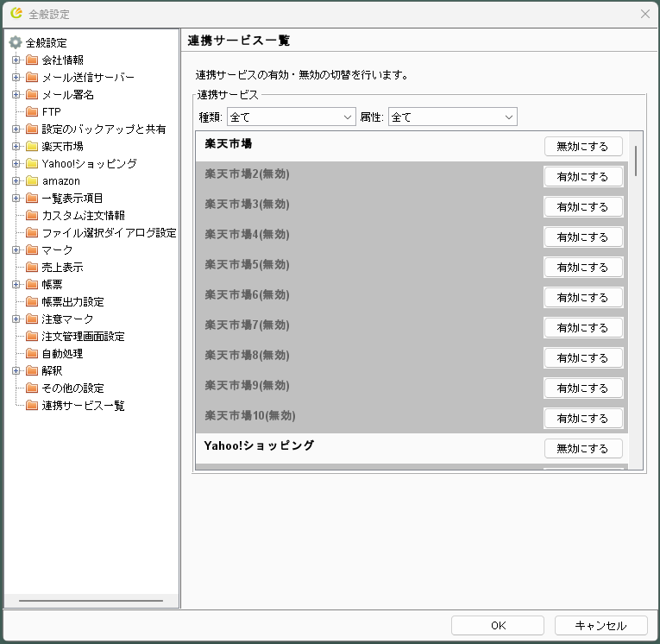This screenshot has width=660, height=644.
Task: Open the 属性 dropdown filter
Action: point(452,117)
